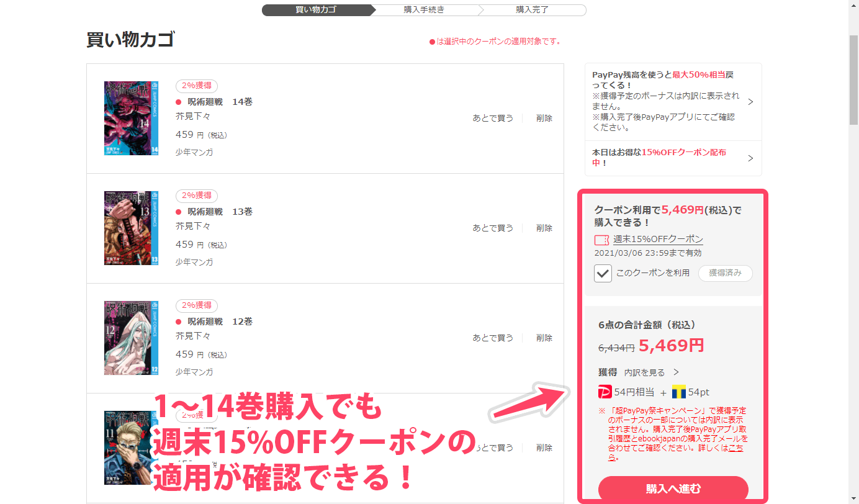Click the 2%獲得 badge on 14巻
Viewport: 859px width, 504px height.
pos(197,86)
